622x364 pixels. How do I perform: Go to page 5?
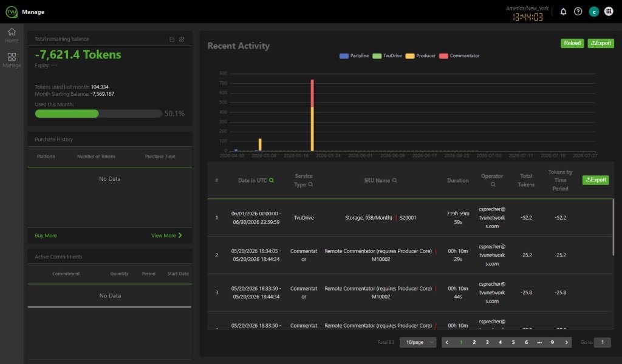[513, 342]
